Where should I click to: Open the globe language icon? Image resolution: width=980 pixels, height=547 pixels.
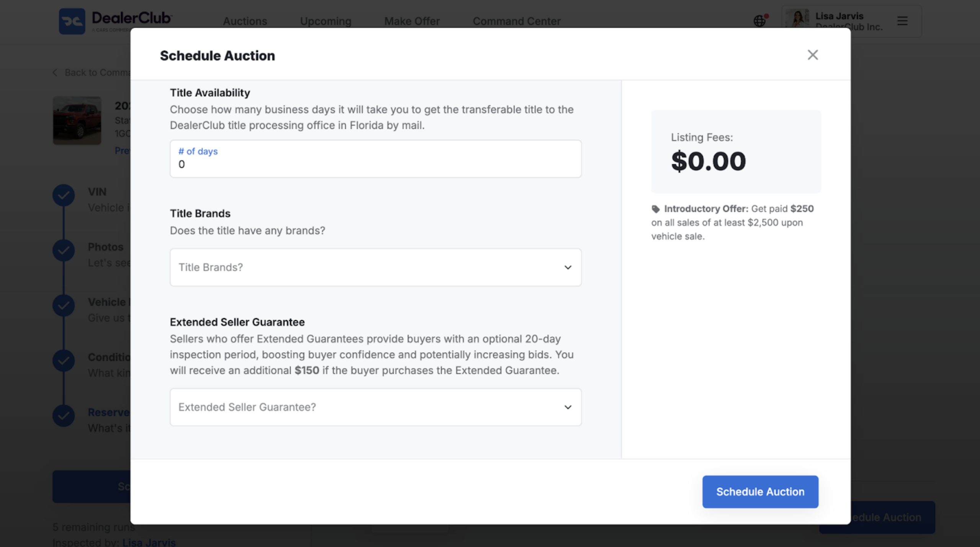(759, 21)
